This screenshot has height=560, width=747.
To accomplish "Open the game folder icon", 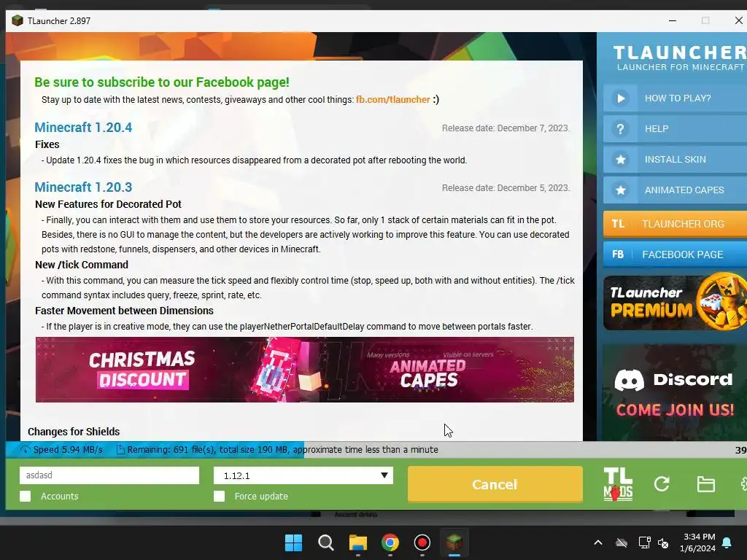I will 705,484.
